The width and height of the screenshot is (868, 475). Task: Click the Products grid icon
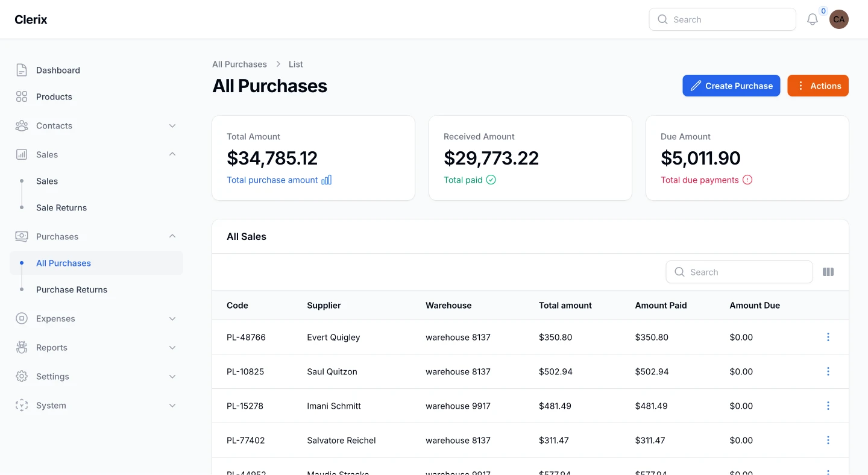pyautogui.click(x=22, y=96)
